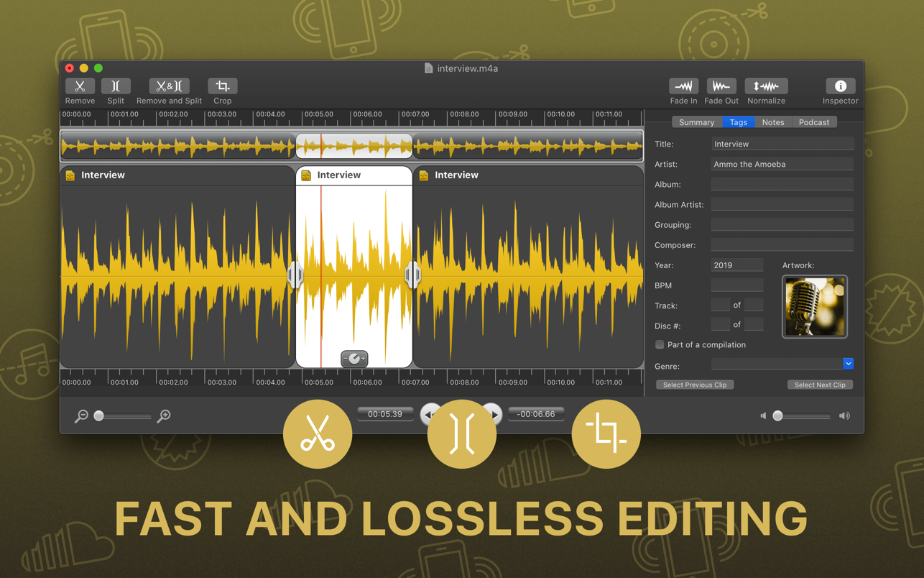This screenshot has width=924, height=578.
Task: Click the zoom in magnifier icon
Action: point(164,416)
